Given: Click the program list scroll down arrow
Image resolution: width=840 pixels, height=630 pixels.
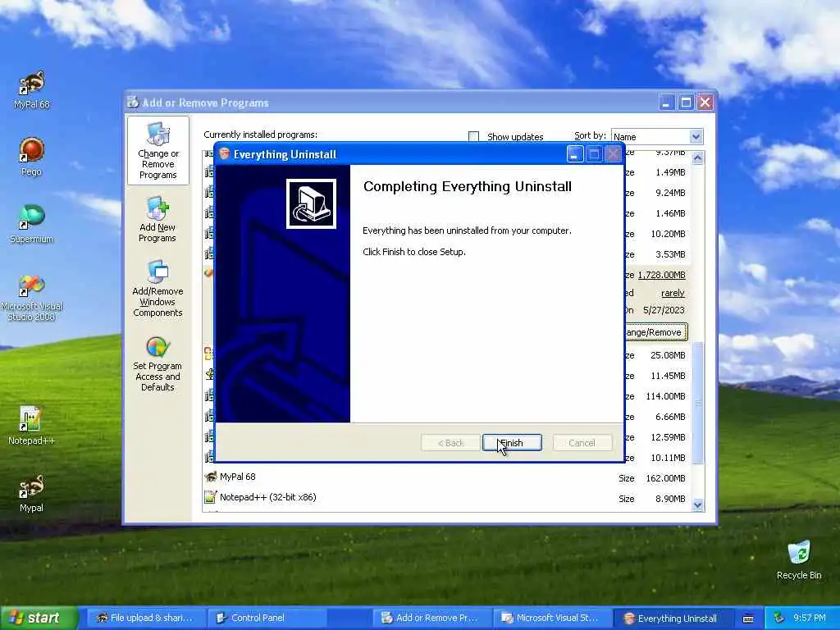Looking at the screenshot, I should (697, 504).
